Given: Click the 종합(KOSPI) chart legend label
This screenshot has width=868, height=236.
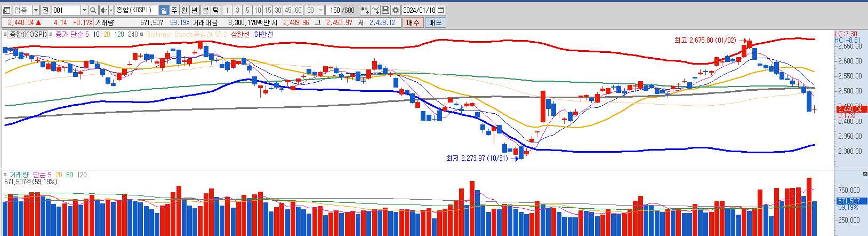Looking at the screenshot, I should [x=28, y=34].
